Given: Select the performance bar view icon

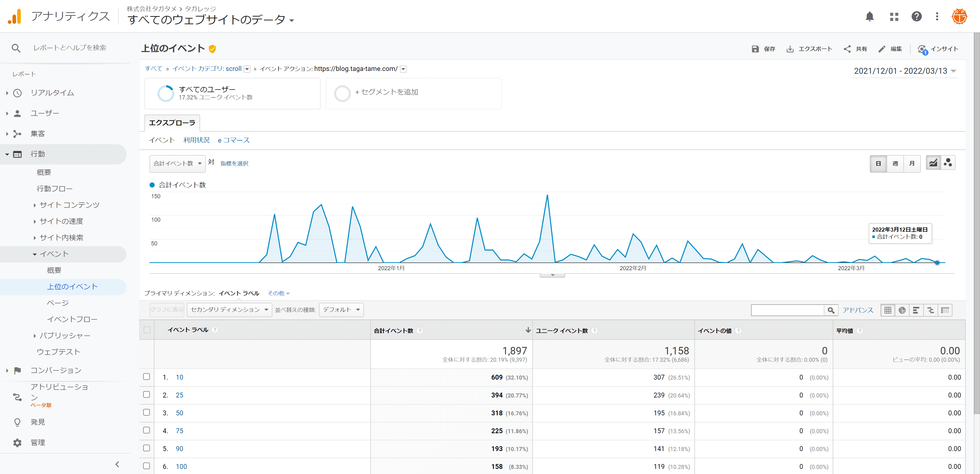Looking at the screenshot, I should [x=916, y=310].
